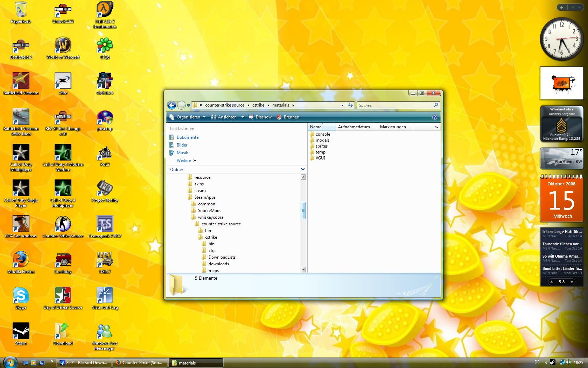Open the address bar history dropdown
The image size is (588, 368).
(x=342, y=105)
